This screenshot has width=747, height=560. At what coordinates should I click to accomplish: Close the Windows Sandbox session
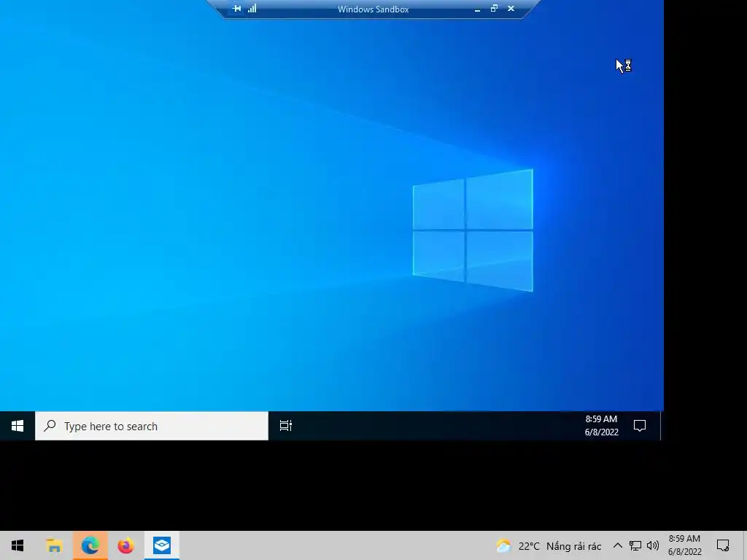coord(511,9)
